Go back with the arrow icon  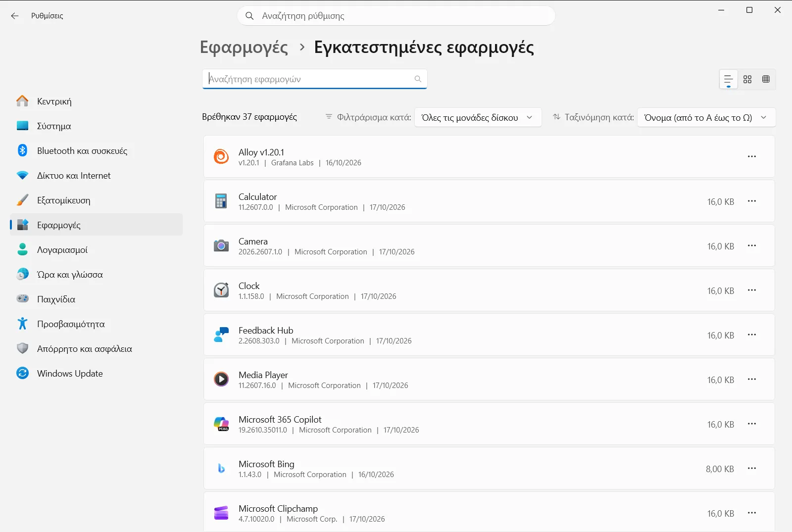click(15, 16)
